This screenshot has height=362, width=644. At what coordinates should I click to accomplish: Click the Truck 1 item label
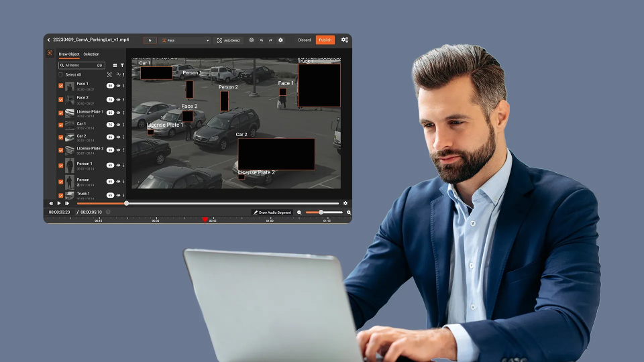point(83,194)
